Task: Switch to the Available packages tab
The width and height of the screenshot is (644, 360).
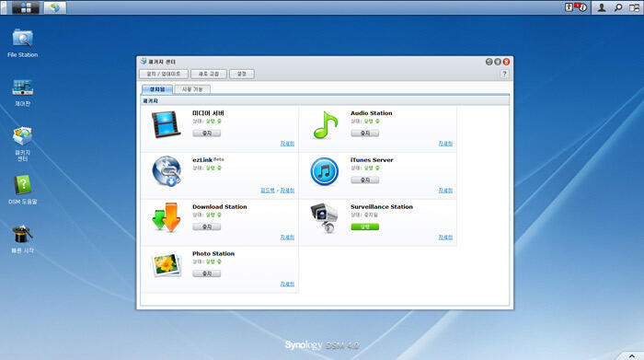Action: tap(192, 89)
